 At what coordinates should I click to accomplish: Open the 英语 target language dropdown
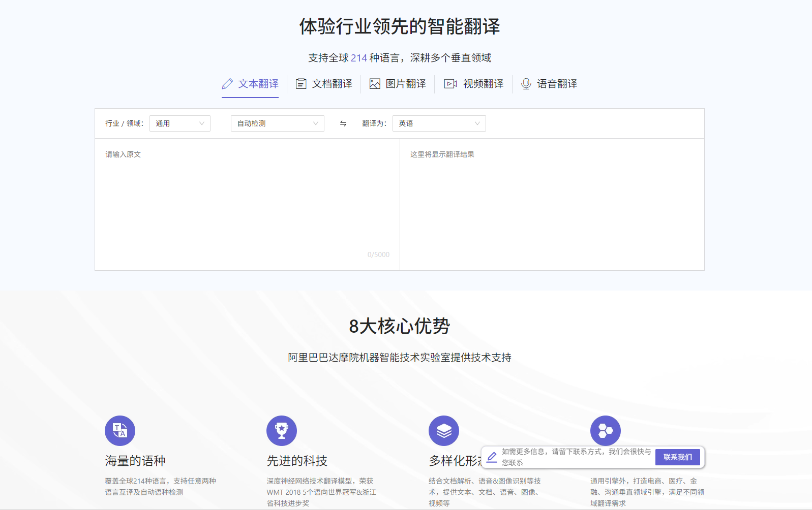tap(439, 123)
